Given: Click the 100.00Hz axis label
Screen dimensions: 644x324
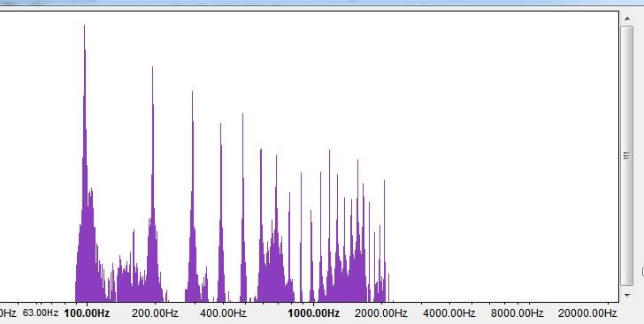Looking at the screenshot, I should pos(87,313).
